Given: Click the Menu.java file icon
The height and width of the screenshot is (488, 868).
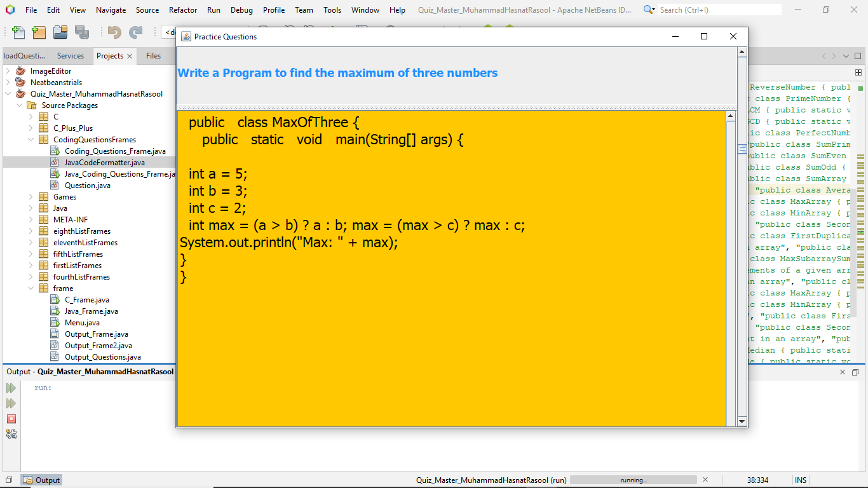Looking at the screenshot, I should [55, 323].
